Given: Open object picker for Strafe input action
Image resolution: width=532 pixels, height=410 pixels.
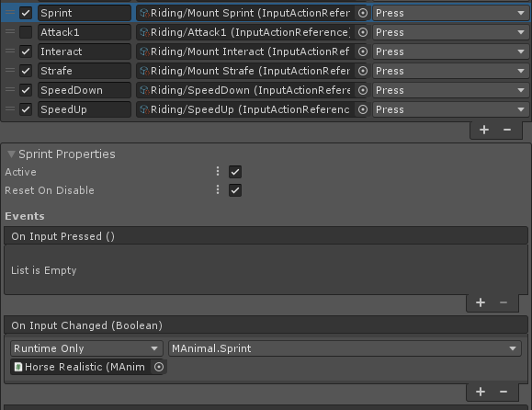Looking at the screenshot, I should (363, 71).
